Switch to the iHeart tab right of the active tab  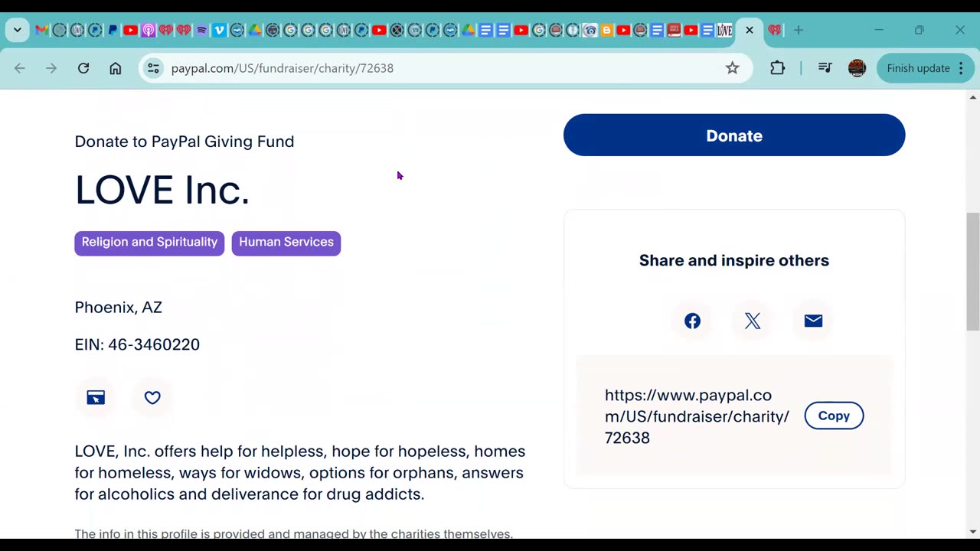(775, 31)
